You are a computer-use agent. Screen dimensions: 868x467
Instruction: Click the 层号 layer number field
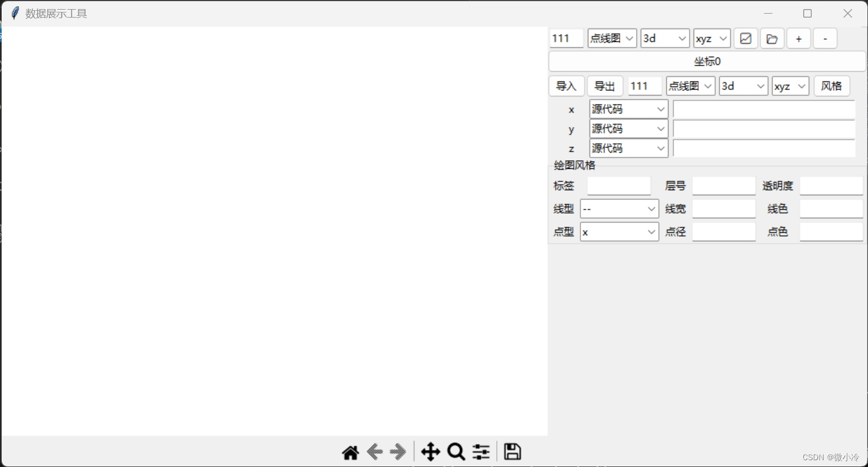click(724, 186)
